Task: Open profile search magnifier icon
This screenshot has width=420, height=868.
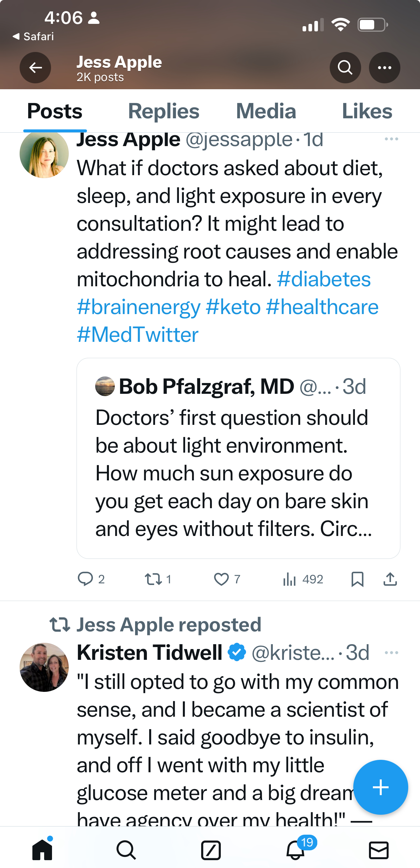Action: 345,68
